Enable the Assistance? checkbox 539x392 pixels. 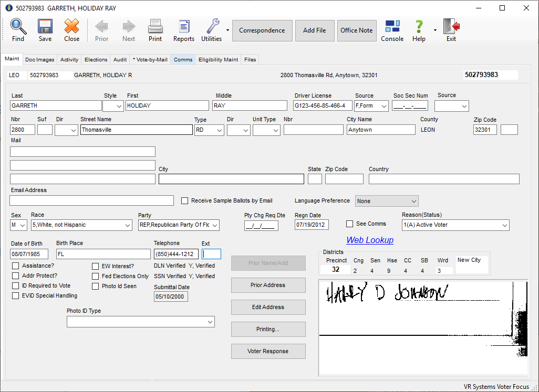15,266
